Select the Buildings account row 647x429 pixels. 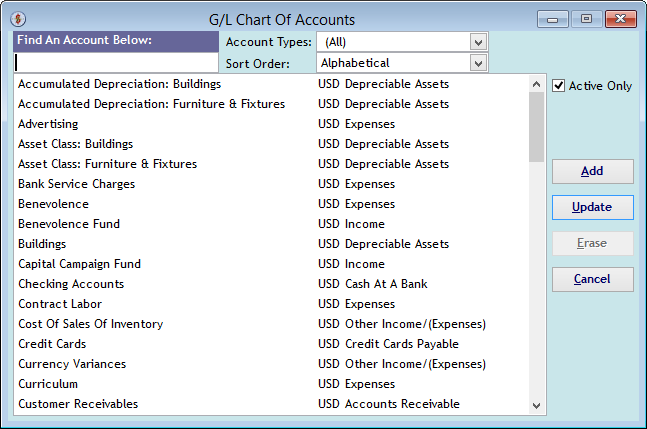(x=271, y=244)
